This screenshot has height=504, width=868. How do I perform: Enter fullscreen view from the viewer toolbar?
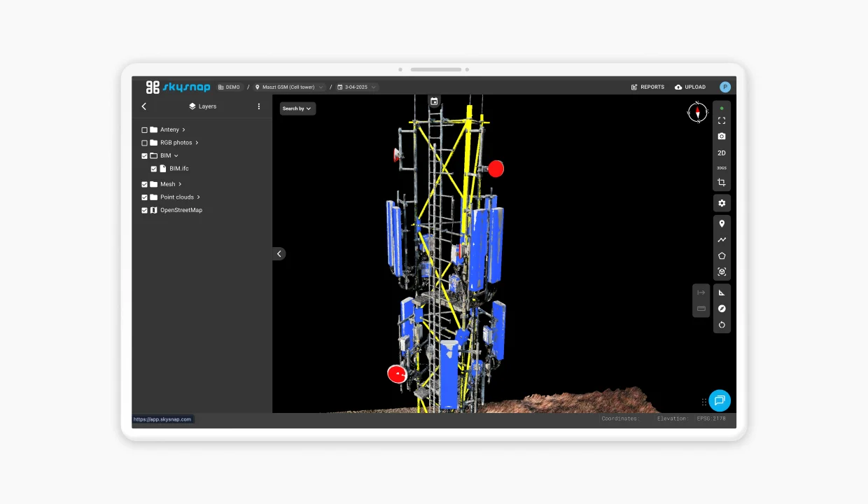pos(722,121)
